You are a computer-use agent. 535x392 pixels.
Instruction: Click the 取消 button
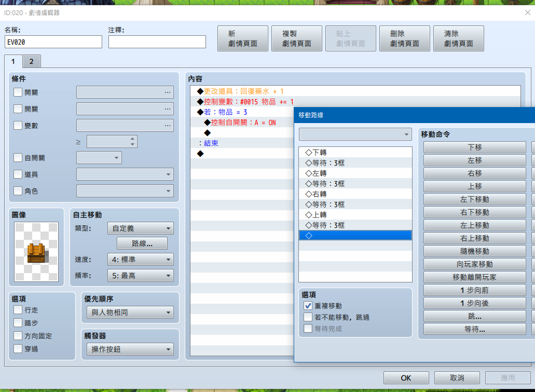click(x=457, y=378)
